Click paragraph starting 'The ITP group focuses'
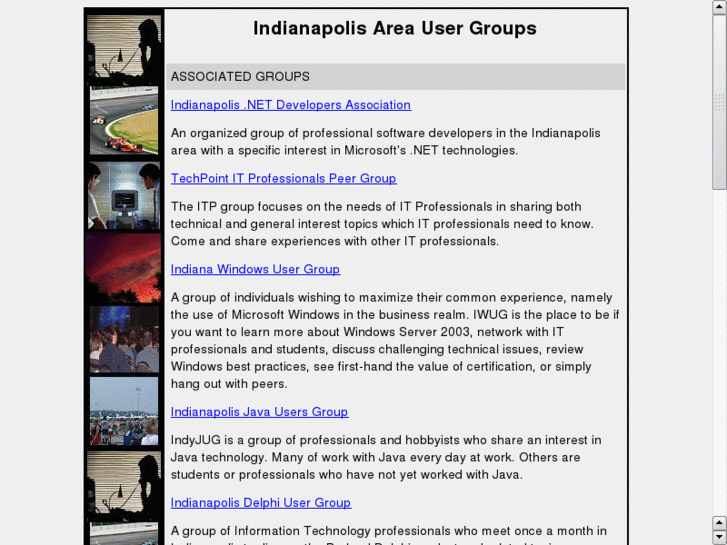 pos(382,224)
